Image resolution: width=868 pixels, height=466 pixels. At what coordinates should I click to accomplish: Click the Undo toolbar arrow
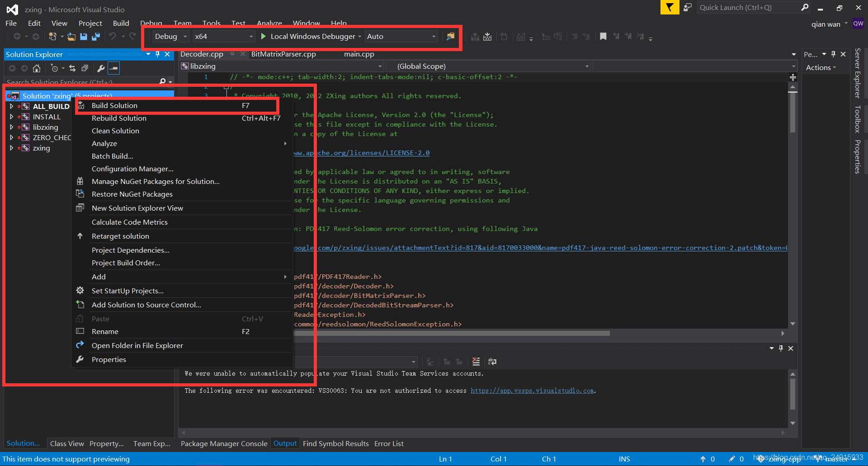(x=113, y=36)
